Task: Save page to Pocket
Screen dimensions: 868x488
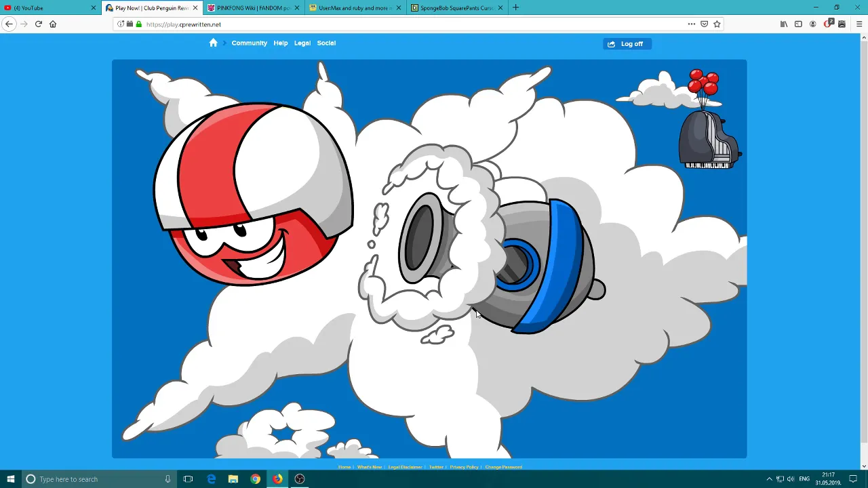Action: point(705,24)
